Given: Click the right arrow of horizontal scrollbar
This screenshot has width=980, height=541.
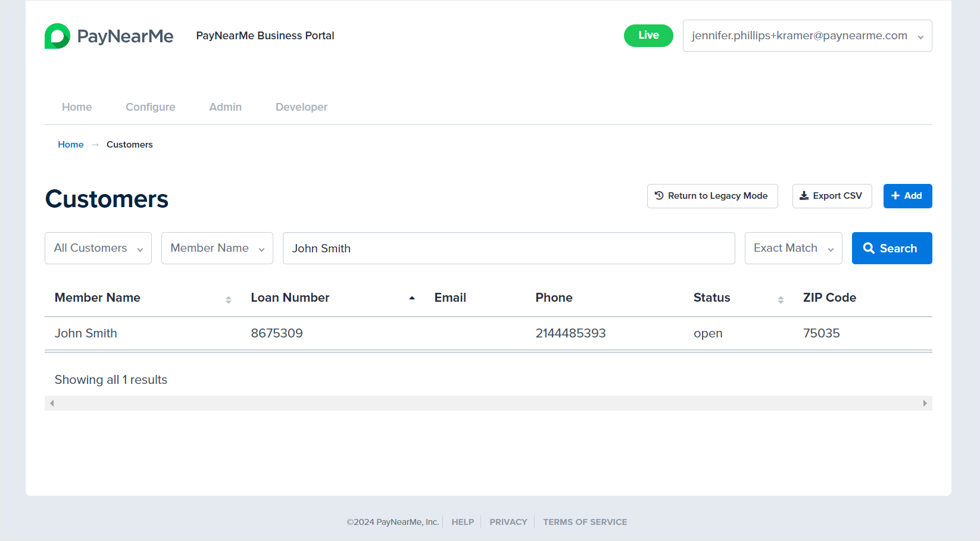Looking at the screenshot, I should 925,404.
